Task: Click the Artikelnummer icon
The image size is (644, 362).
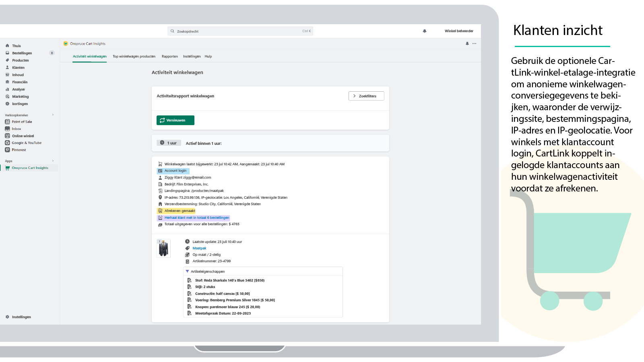Action: click(x=187, y=261)
